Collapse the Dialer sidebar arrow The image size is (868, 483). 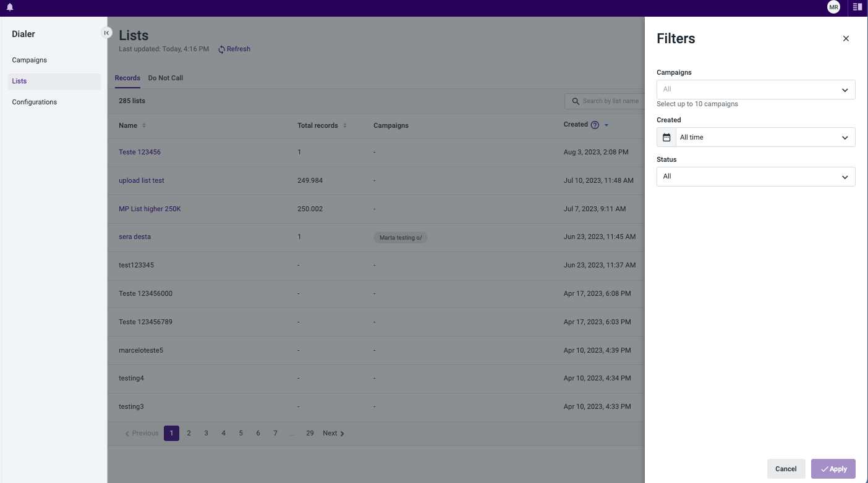pos(106,33)
